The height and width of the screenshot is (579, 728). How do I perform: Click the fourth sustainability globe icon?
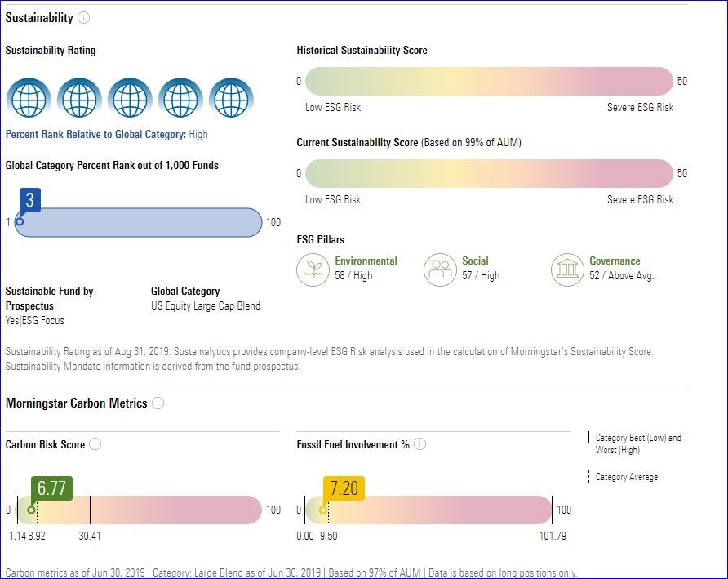pyautogui.click(x=180, y=98)
